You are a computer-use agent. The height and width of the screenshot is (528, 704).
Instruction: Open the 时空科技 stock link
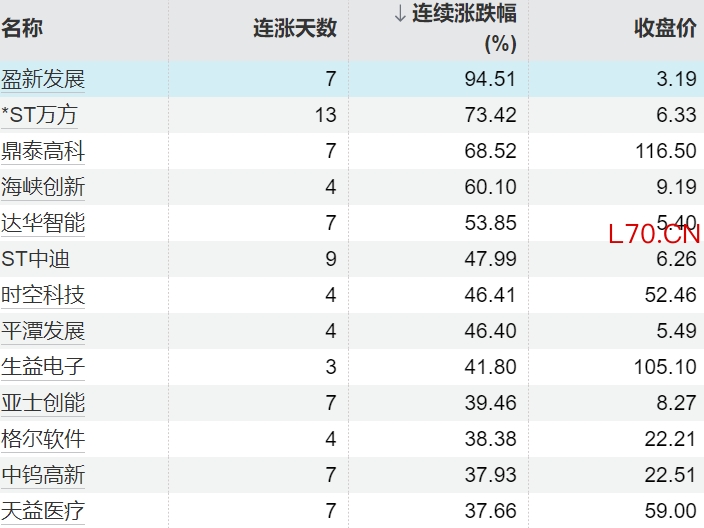click(43, 295)
